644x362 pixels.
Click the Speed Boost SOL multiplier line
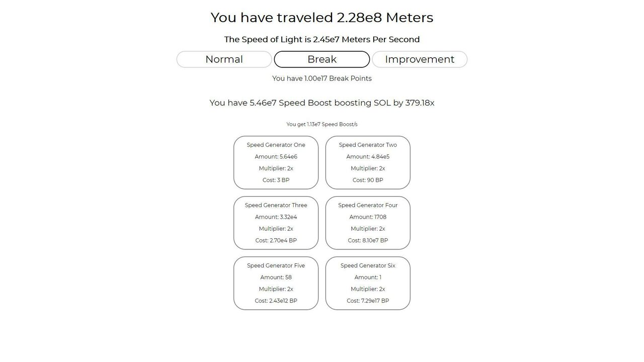[x=322, y=103]
